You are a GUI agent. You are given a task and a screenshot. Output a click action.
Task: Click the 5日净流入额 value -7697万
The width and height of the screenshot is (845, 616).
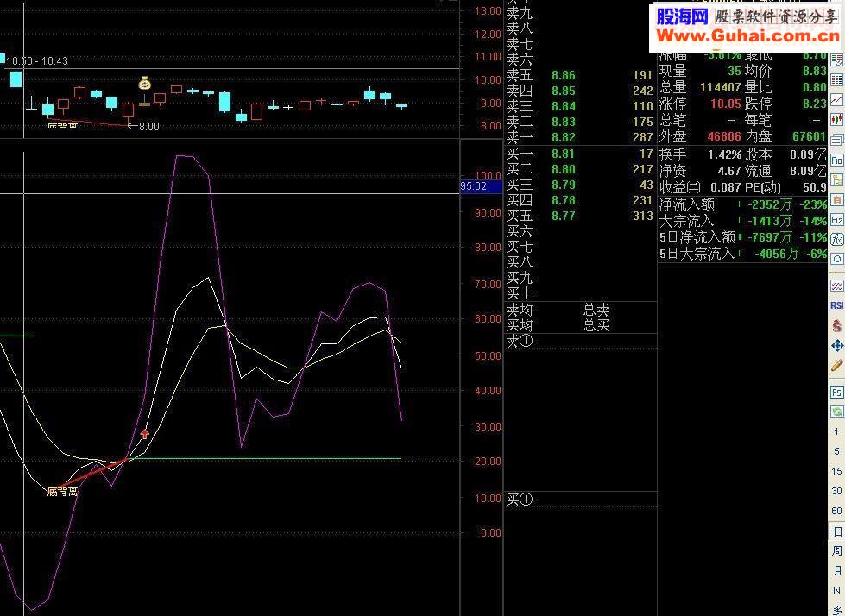pyautogui.click(x=770, y=237)
